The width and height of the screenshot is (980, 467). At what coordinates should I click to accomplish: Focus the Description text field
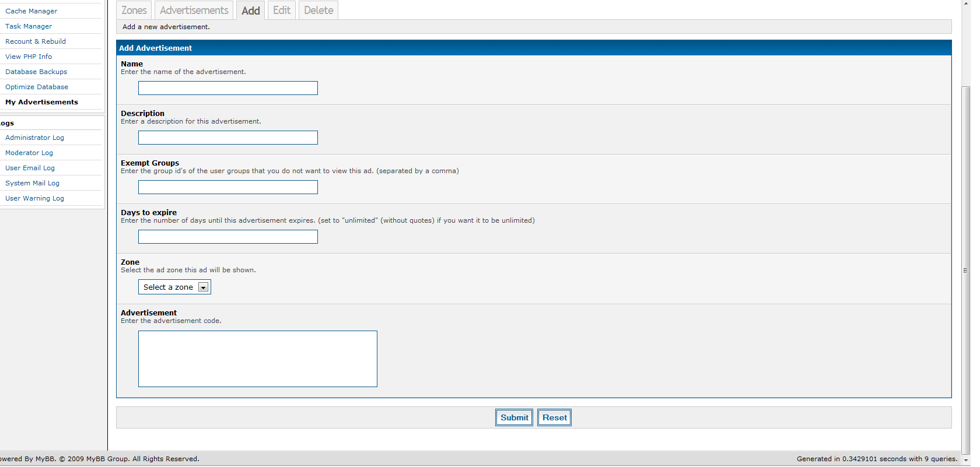(228, 138)
